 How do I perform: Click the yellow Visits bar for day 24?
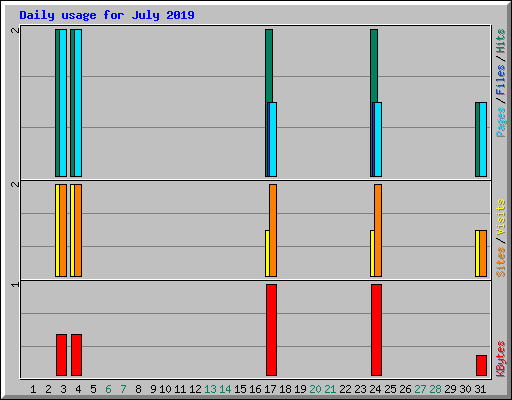372,253
